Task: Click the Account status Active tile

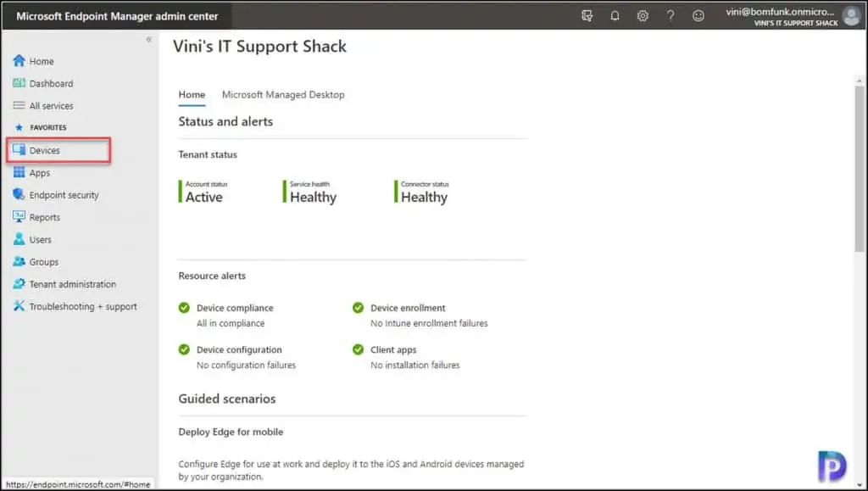Action: coord(203,192)
